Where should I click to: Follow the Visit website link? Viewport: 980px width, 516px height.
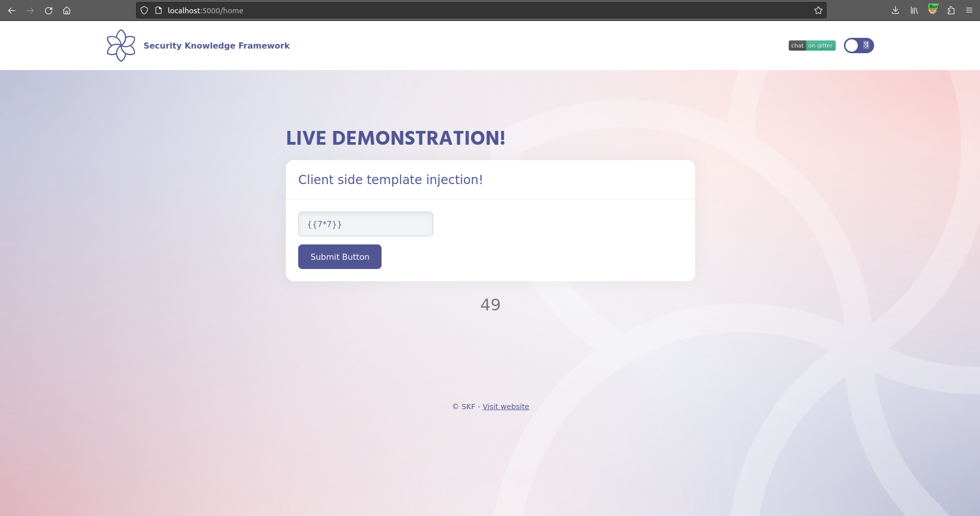tap(506, 407)
